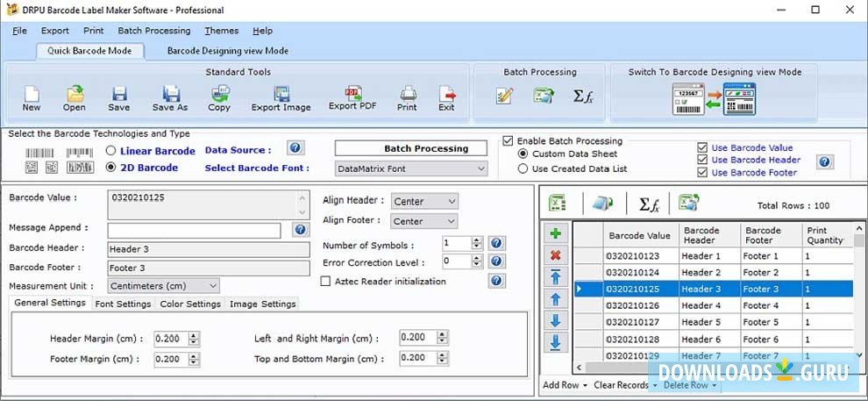868x401 pixels.
Task: Open the Measurement Unit dropdown
Action: click(163, 286)
